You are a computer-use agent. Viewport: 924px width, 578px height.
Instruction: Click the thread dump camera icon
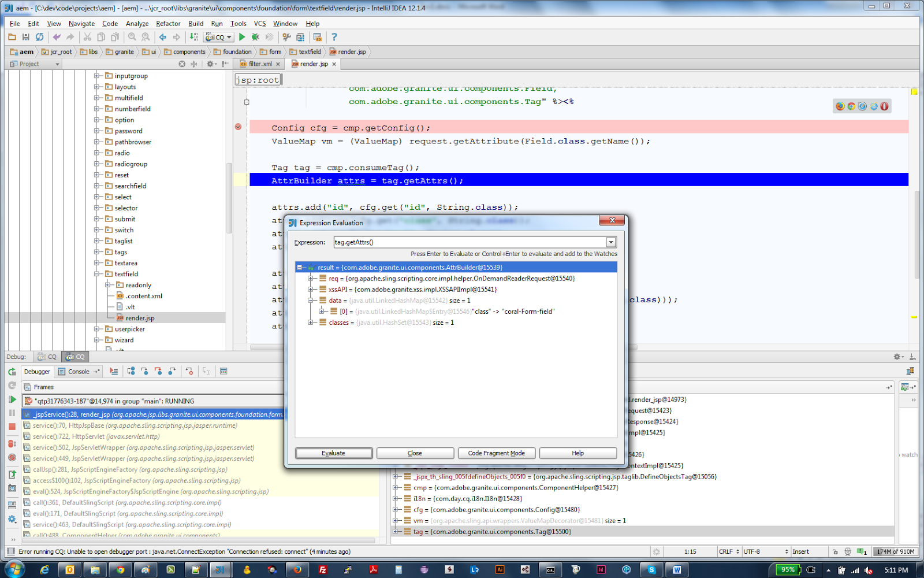click(12, 488)
